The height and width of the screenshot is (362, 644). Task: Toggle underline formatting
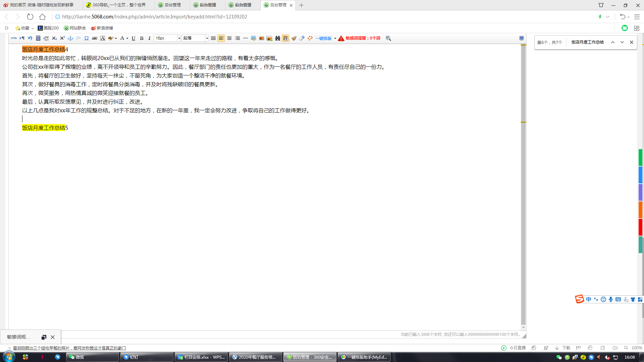click(x=133, y=38)
